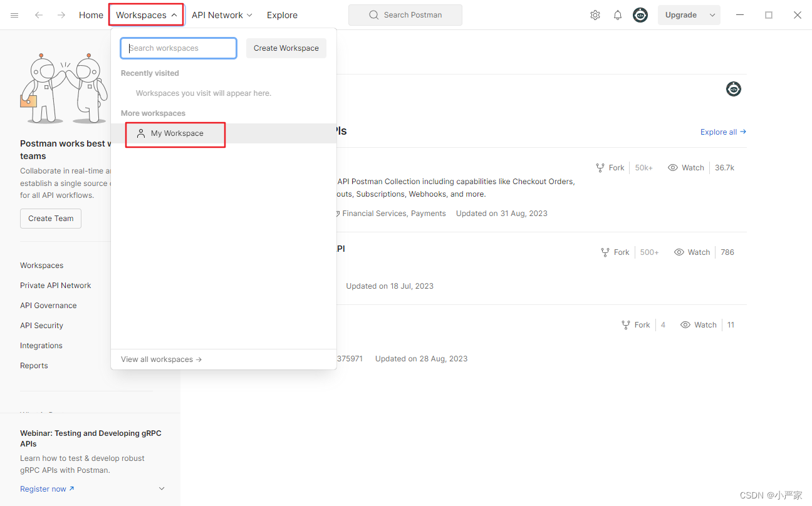Go to the Home tab
The height and width of the screenshot is (506, 812).
[91, 15]
